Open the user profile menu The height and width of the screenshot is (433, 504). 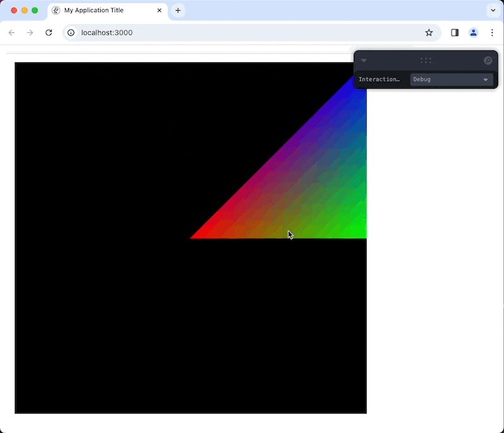(473, 33)
